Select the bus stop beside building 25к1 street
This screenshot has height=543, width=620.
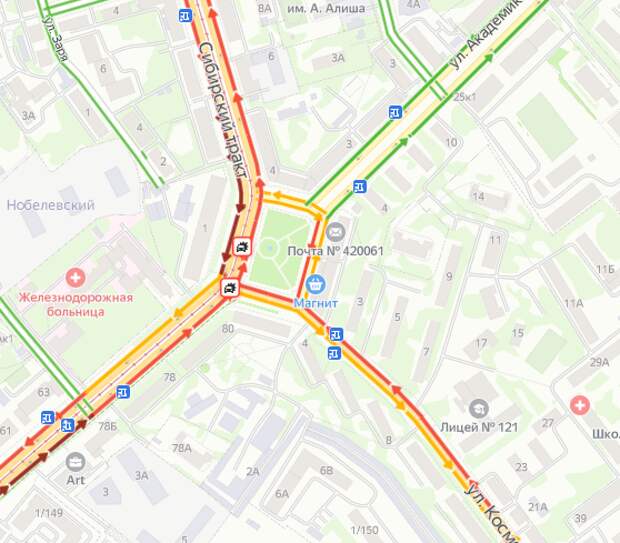395,112
